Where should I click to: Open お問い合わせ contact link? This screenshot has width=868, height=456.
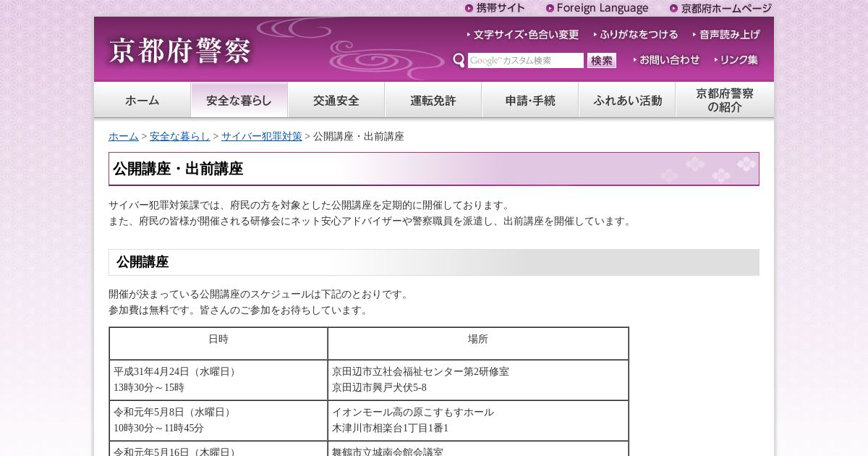[666, 60]
